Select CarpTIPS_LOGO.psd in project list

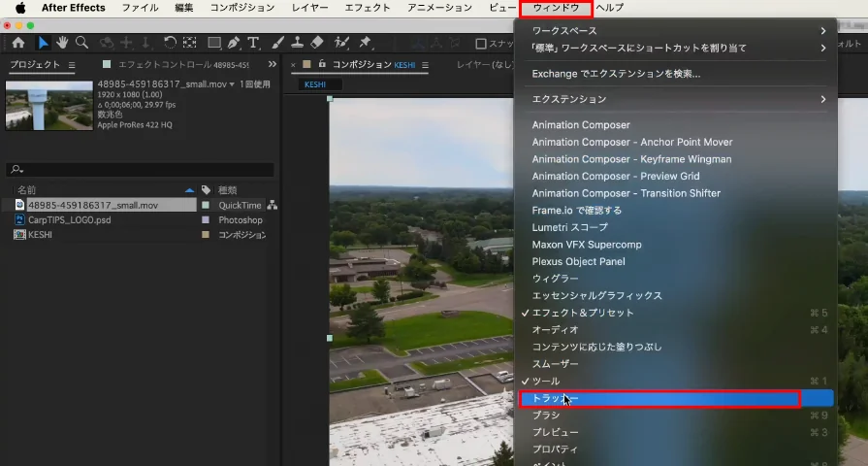point(69,220)
